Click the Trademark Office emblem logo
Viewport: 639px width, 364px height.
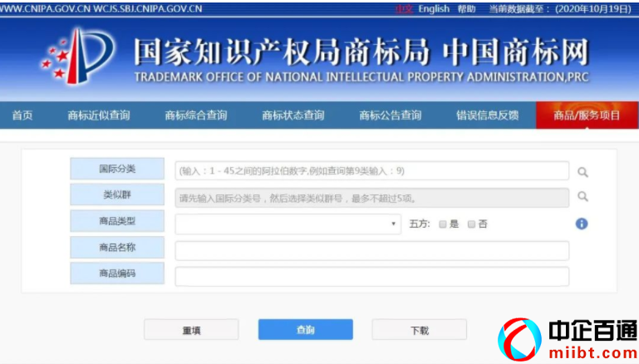coord(77,56)
